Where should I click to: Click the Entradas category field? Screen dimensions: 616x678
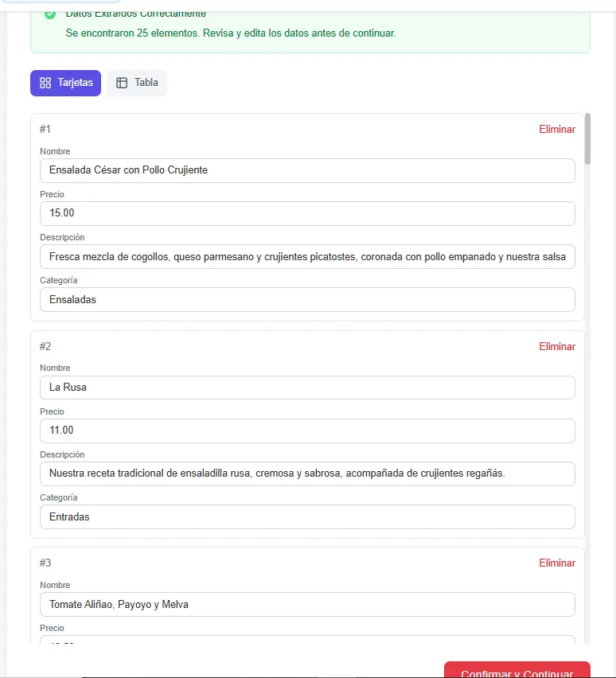tap(307, 516)
